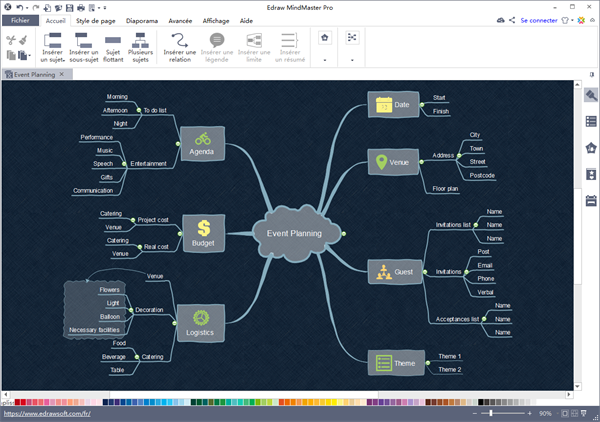
Task: Click the zoom slider in status bar
Action: (490, 412)
